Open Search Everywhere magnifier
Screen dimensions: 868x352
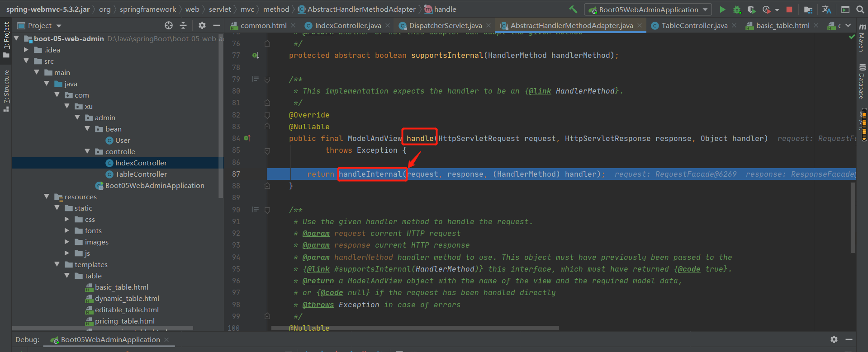[x=860, y=9]
